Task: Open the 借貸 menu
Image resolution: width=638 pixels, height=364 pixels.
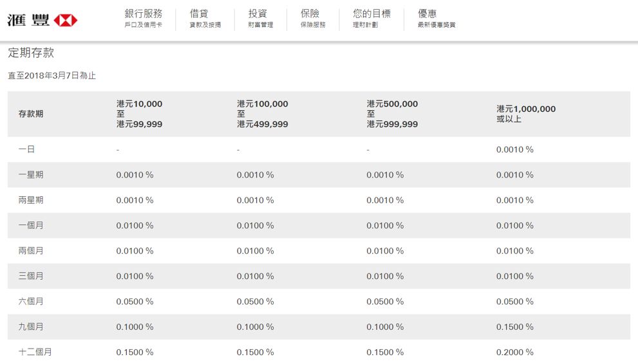Action: [x=205, y=18]
